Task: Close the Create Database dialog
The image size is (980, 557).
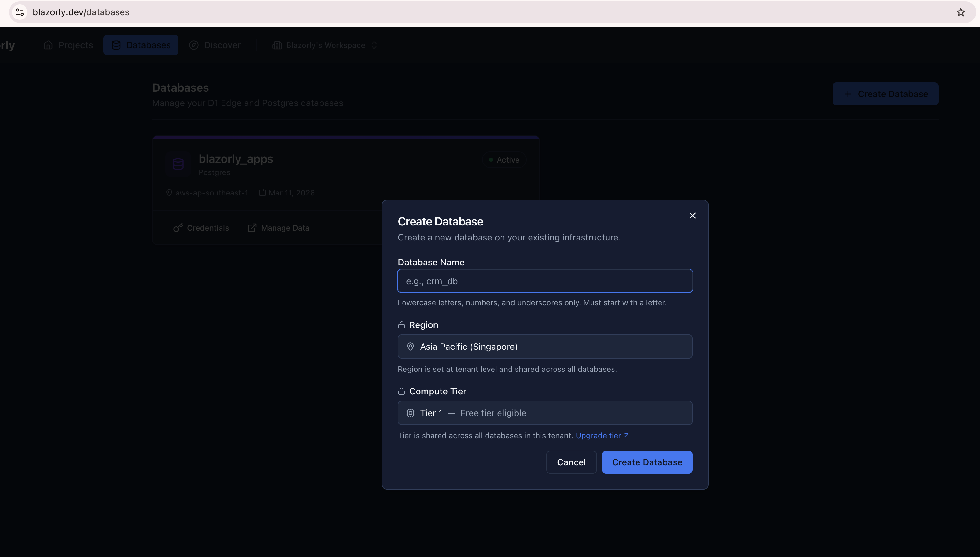Action: [692, 216]
